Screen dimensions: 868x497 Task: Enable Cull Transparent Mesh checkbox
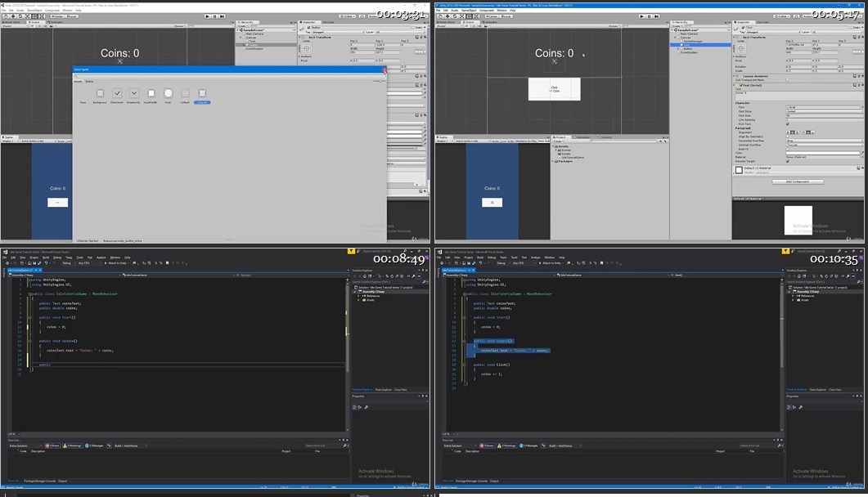click(788, 79)
